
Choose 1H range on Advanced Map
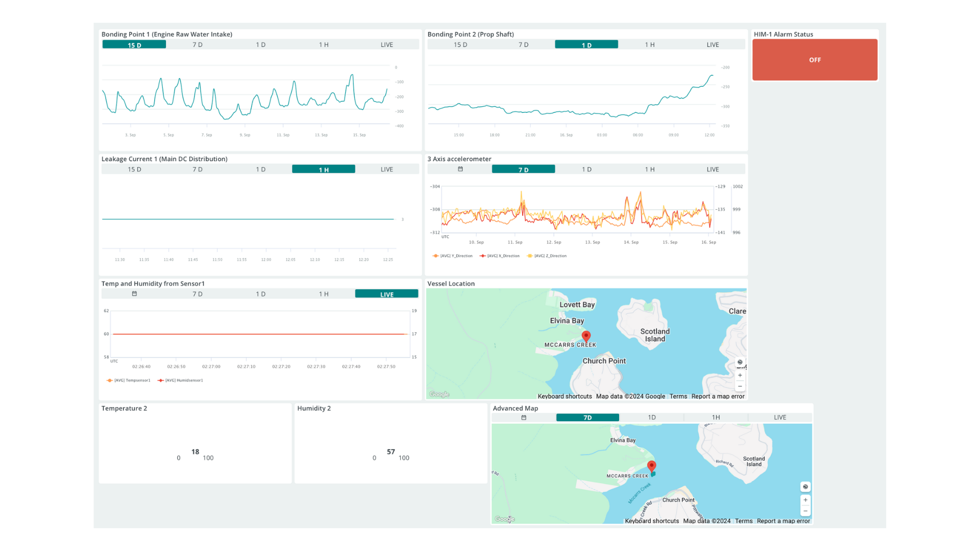pyautogui.click(x=716, y=418)
